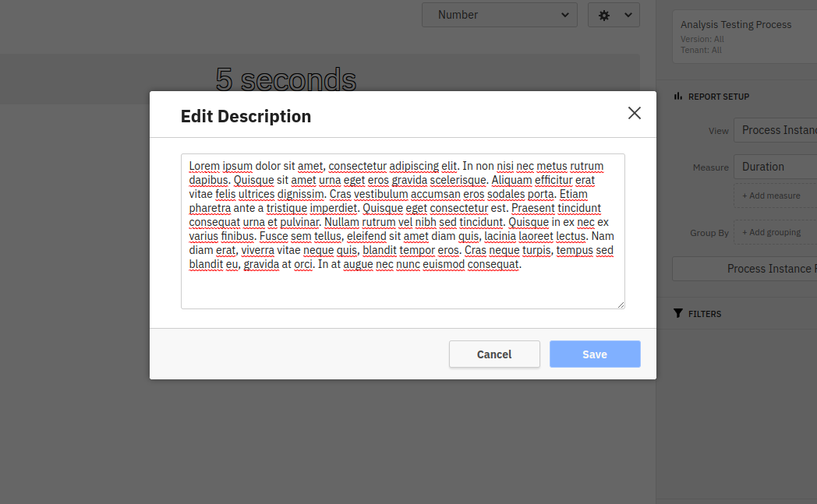Screen dimensions: 817x504
Task: Save the edited description
Action: [x=594, y=354]
